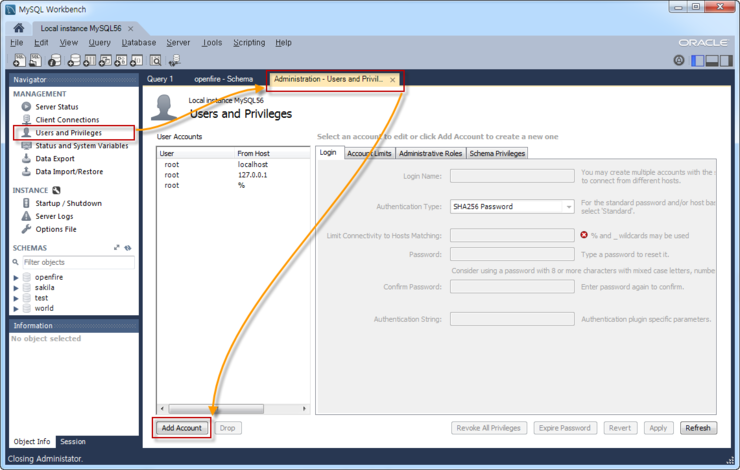Switch to the Account Limits tab
The height and width of the screenshot is (470, 740).
click(x=369, y=153)
